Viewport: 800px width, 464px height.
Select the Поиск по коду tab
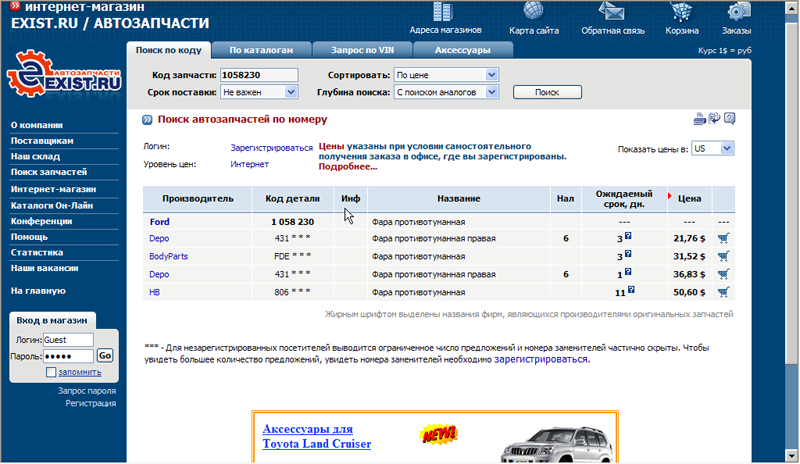click(168, 50)
